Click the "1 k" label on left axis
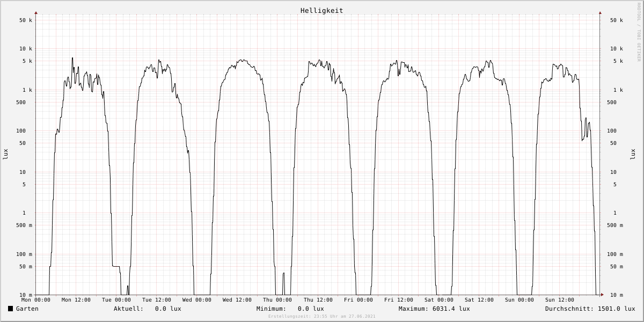 point(27,90)
